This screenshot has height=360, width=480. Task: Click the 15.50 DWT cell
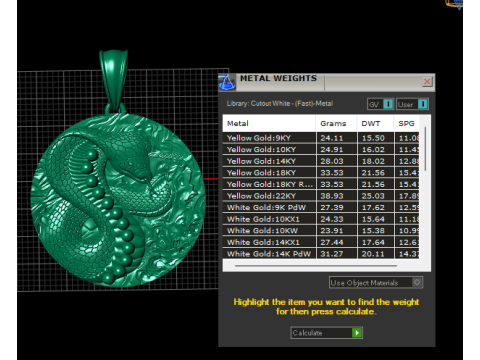click(x=376, y=138)
